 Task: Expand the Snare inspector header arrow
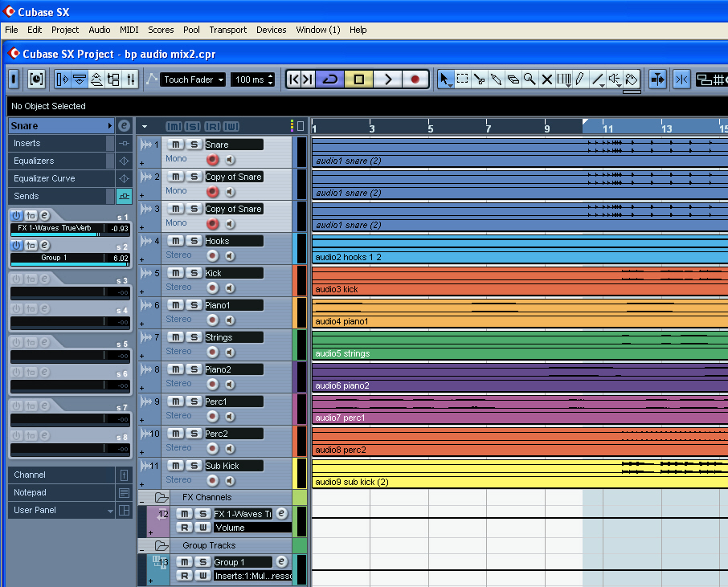click(x=110, y=126)
